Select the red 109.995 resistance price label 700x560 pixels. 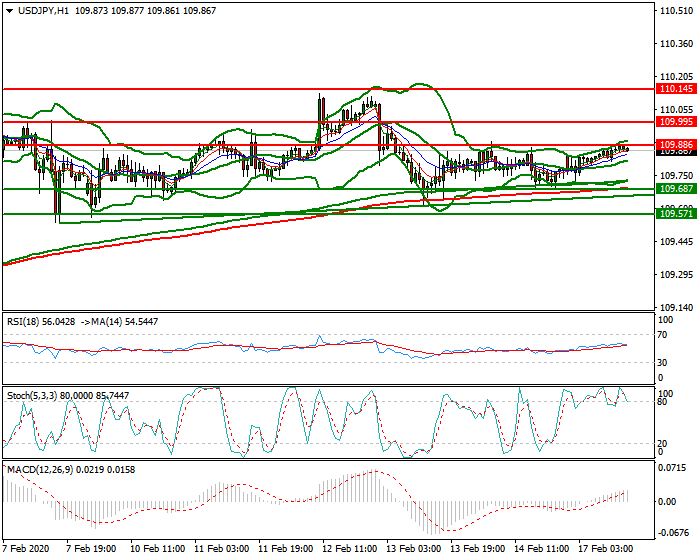point(677,121)
